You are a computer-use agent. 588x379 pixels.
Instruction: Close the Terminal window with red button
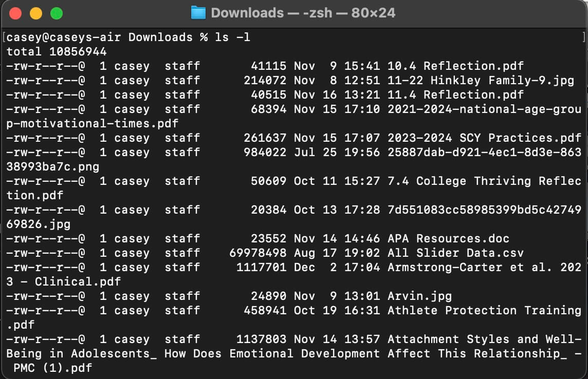pyautogui.click(x=16, y=13)
